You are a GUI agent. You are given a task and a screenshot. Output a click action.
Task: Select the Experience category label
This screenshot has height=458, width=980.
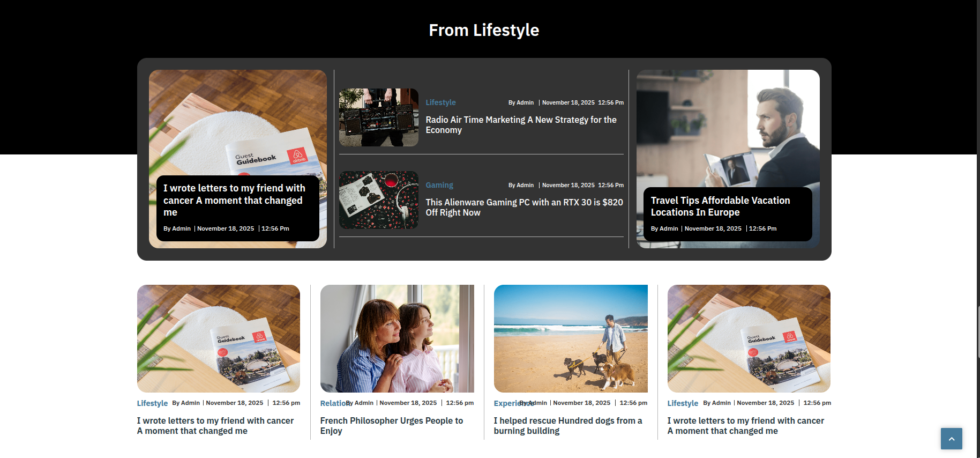click(505, 403)
